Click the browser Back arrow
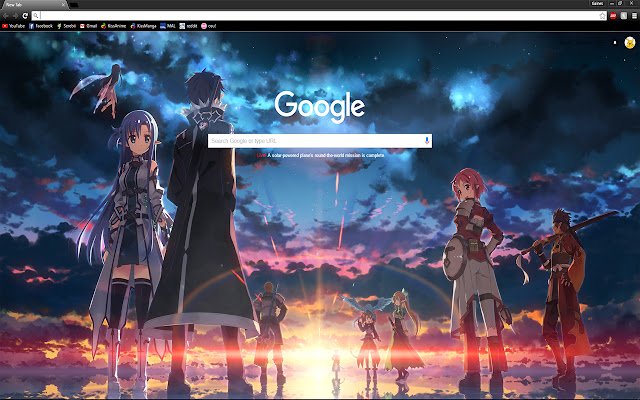640x400 pixels. [6, 16]
